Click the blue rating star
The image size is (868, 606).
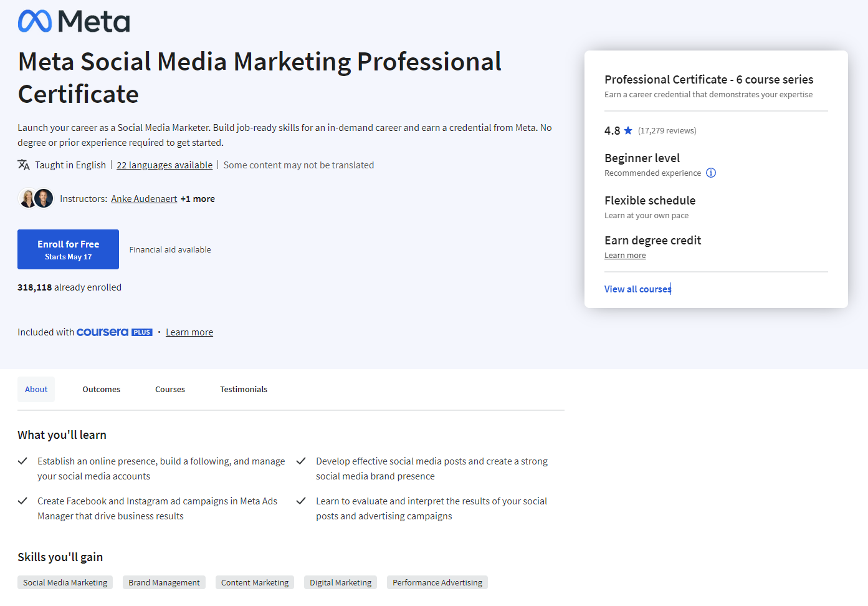[x=629, y=130]
